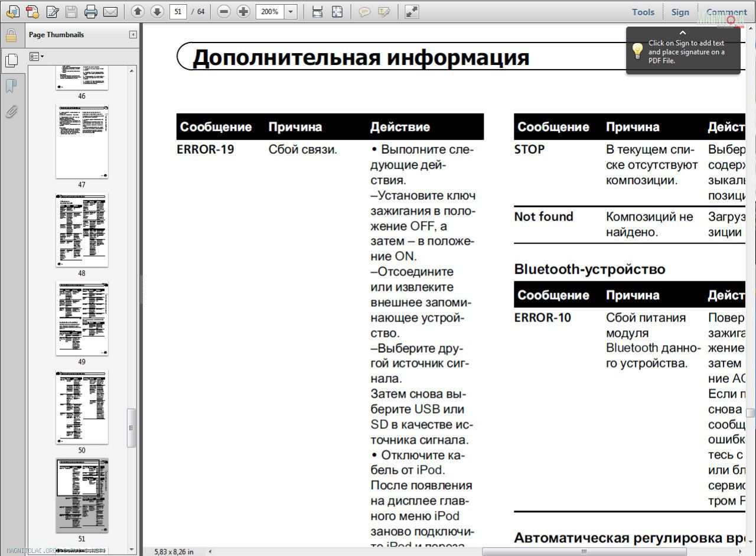Click the fit one full page icon
Screen dimensions: 756x556
(337, 11)
